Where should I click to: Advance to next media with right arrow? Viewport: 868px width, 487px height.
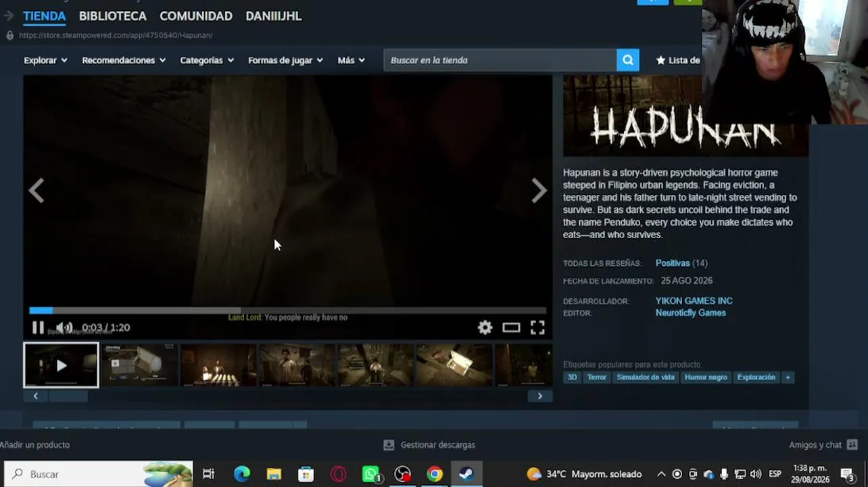click(x=539, y=191)
